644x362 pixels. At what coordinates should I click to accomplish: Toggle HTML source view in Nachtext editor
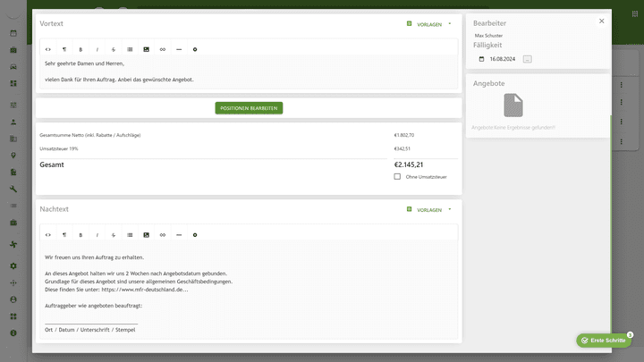pos(48,235)
